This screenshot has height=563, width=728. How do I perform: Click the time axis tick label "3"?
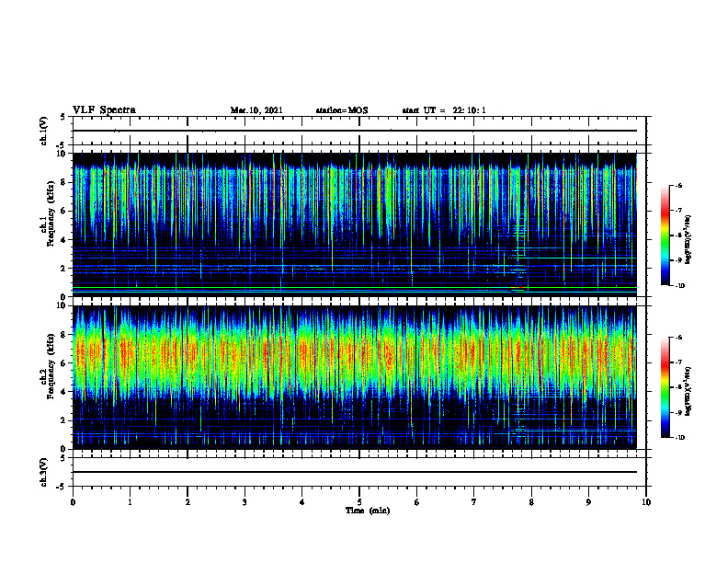pos(245,502)
